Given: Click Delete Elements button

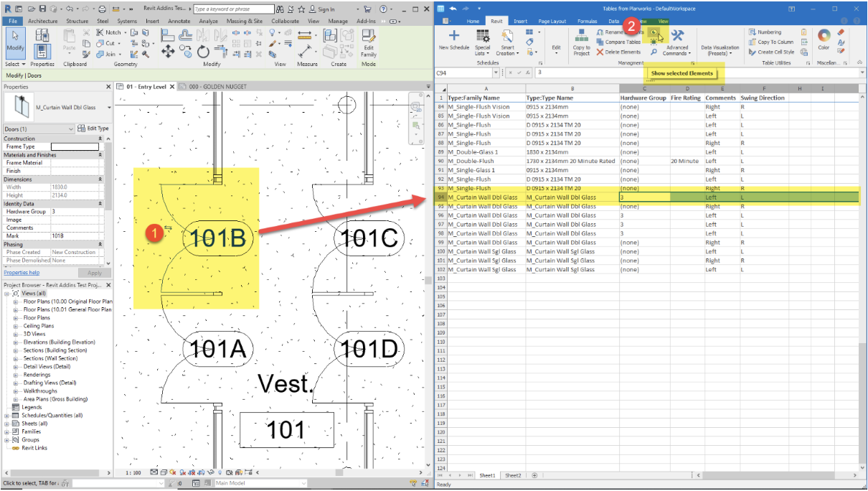Looking at the screenshot, I should [618, 52].
